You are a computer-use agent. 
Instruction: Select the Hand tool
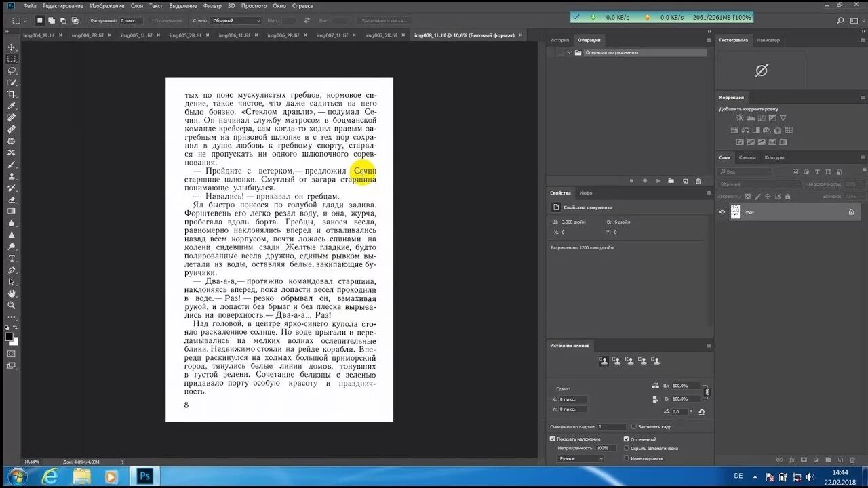tap(12, 293)
